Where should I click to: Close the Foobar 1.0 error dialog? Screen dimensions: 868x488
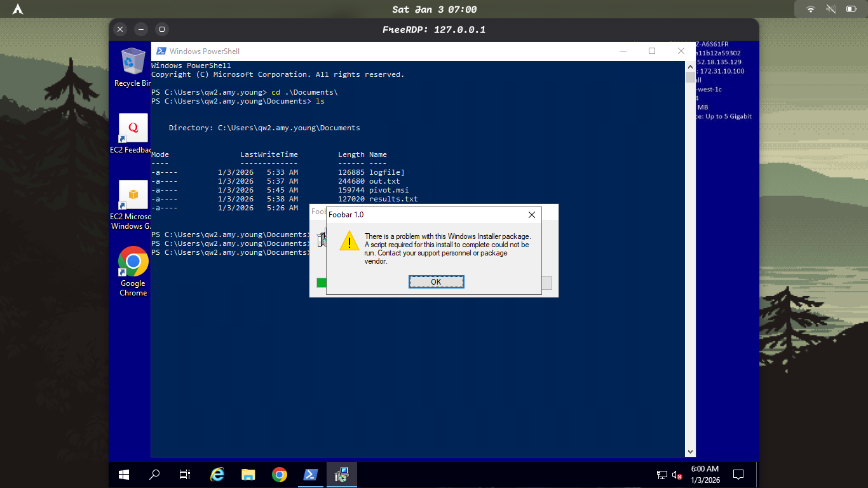click(532, 215)
